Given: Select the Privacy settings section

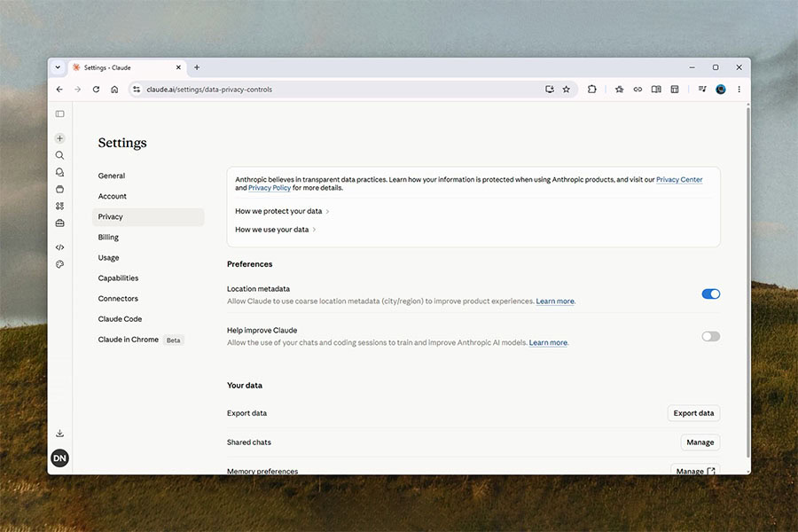Looking at the screenshot, I should click(x=148, y=217).
